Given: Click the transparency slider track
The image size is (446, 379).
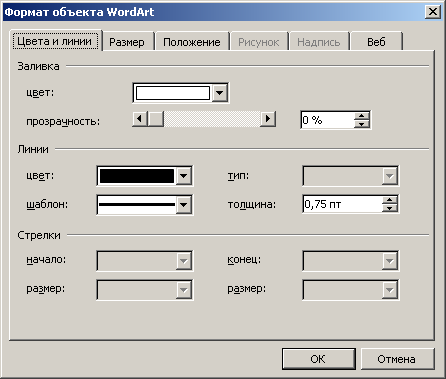Looking at the screenshot, I should (212, 119).
